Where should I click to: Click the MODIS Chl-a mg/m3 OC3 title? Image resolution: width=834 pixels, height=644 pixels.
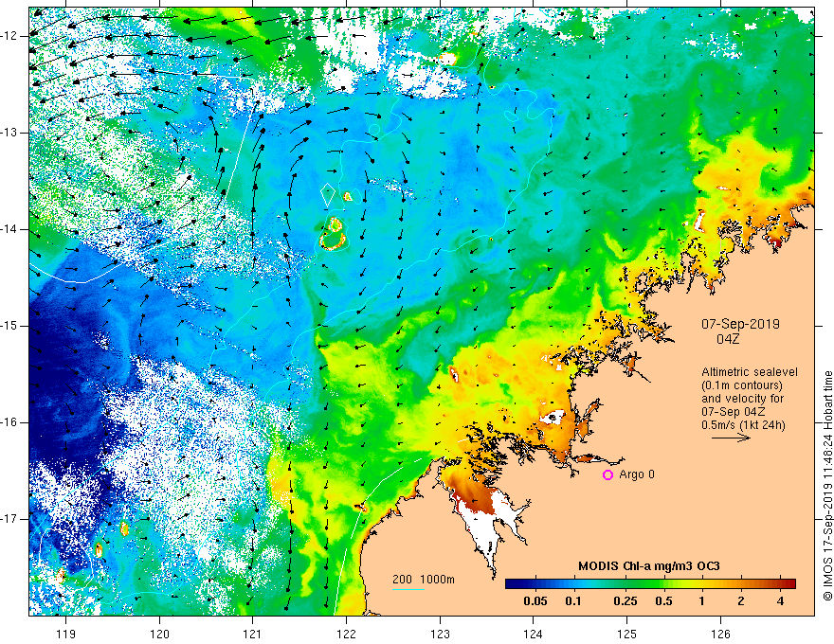(649, 566)
